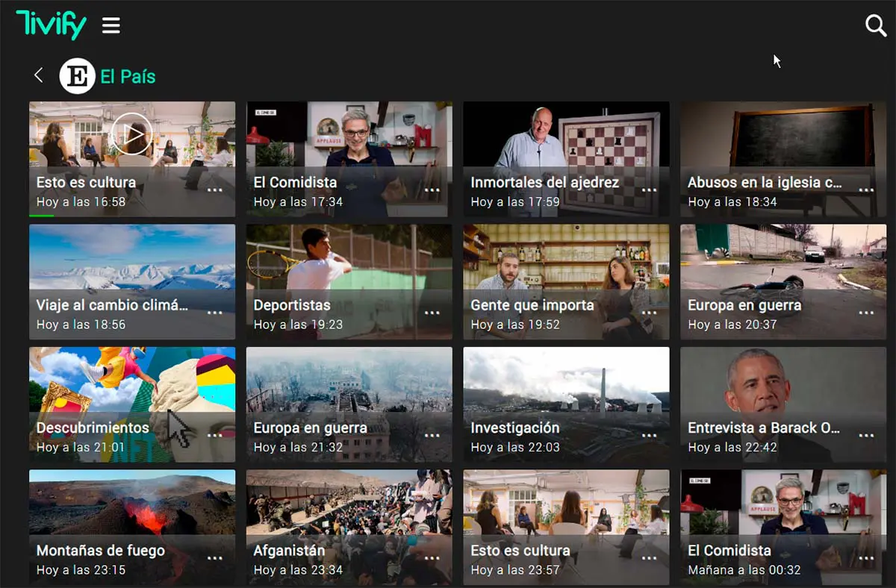Expand options menu for Investigación

(649, 436)
